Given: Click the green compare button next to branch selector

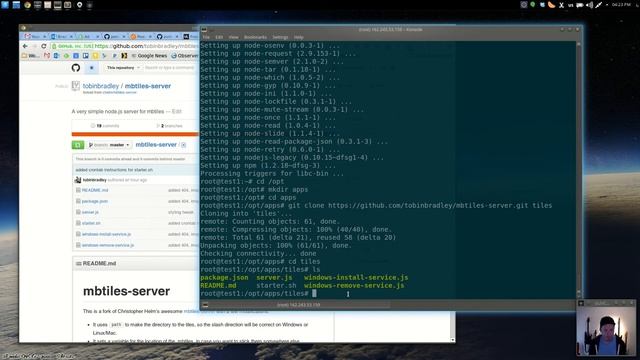Looking at the screenshot, I should click(78, 145).
